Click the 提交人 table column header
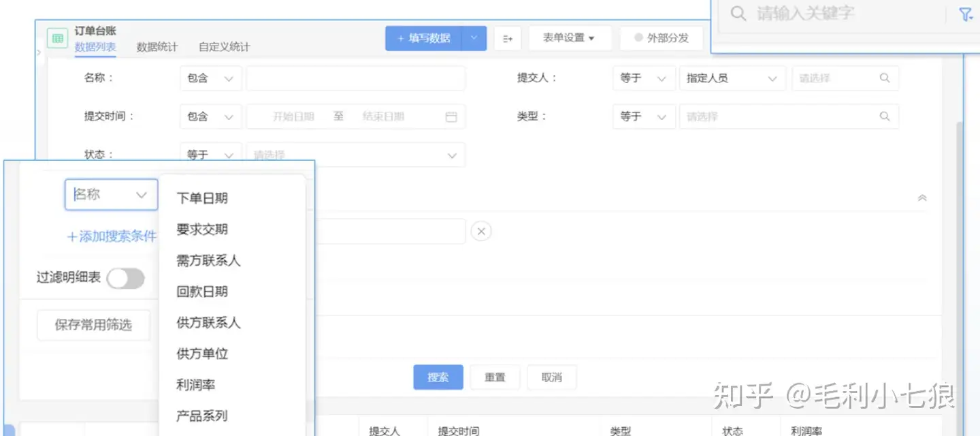 click(x=385, y=431)
